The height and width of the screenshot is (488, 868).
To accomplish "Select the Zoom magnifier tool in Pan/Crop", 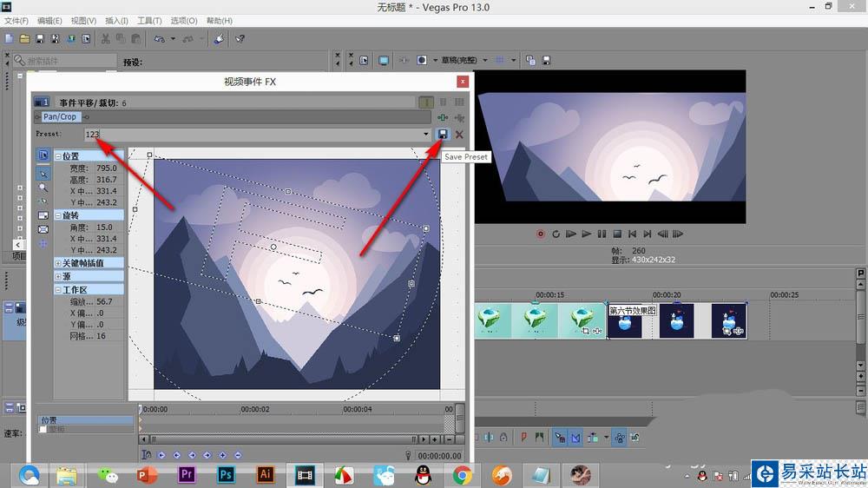I will (43, 188).
